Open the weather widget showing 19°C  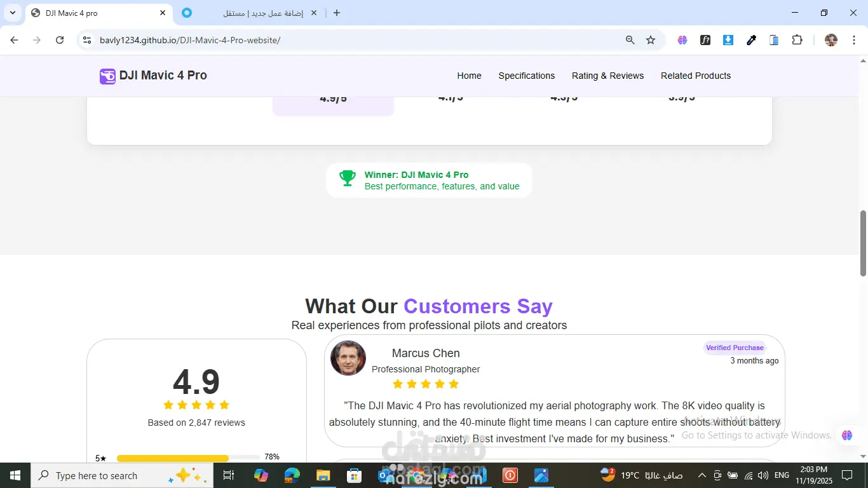pos(641,475)
